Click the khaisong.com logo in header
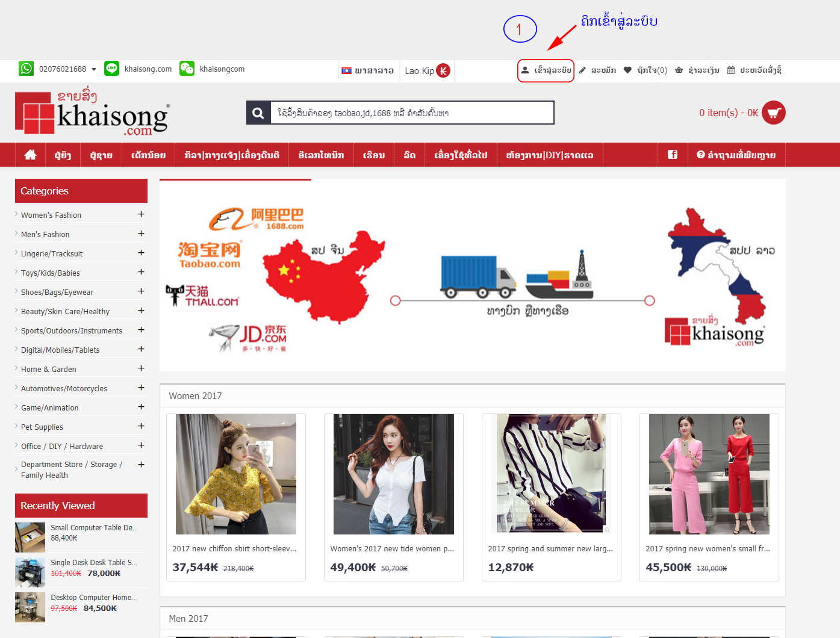The image size is (840, 638). pos(93,113)
